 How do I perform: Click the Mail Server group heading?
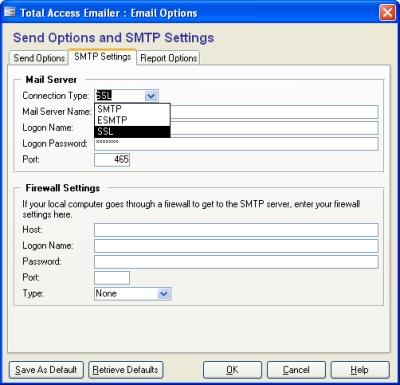51,80
